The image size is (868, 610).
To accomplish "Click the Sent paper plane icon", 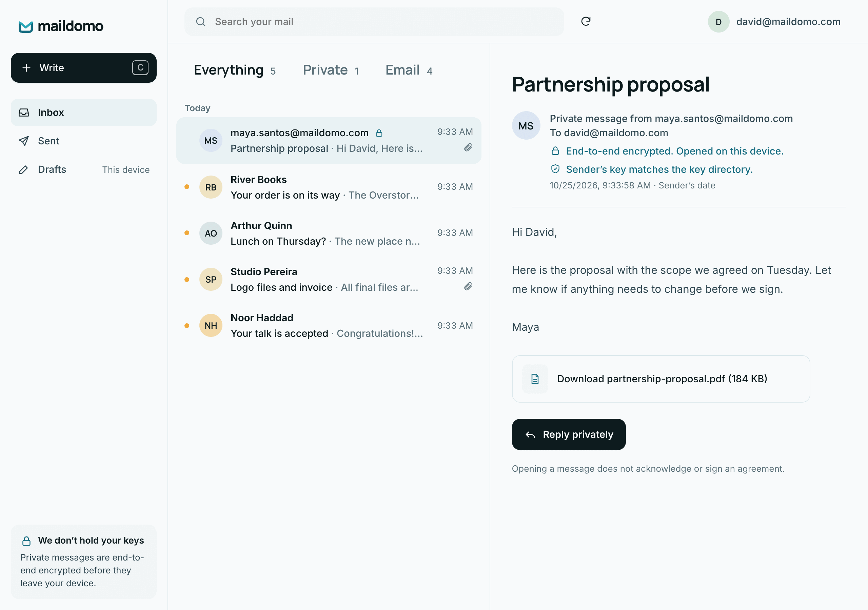I will coord(24,141).
